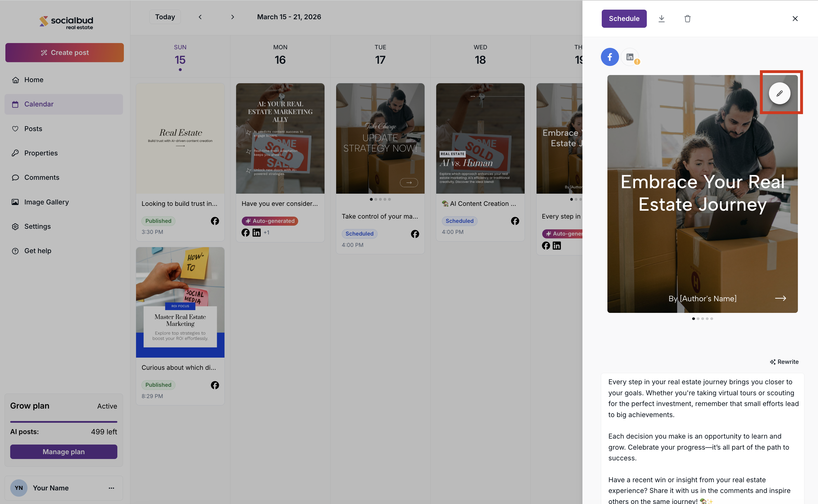Click the pencil edit icon on image
Viewport: 818px width, 504px height.
(779, 93)
